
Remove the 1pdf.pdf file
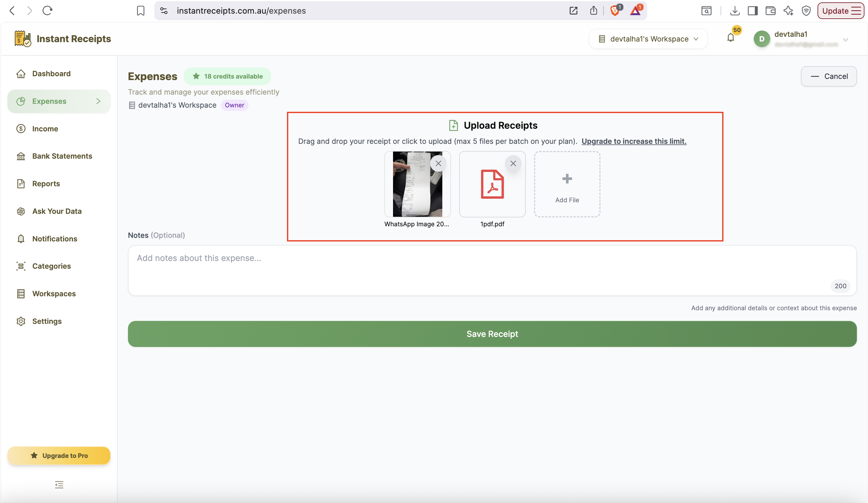coord(513,163)
